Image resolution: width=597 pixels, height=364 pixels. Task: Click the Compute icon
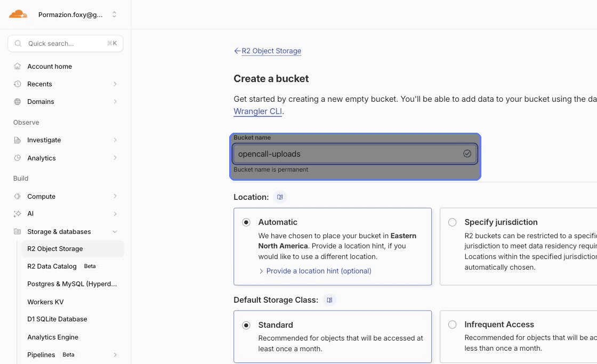18,196
